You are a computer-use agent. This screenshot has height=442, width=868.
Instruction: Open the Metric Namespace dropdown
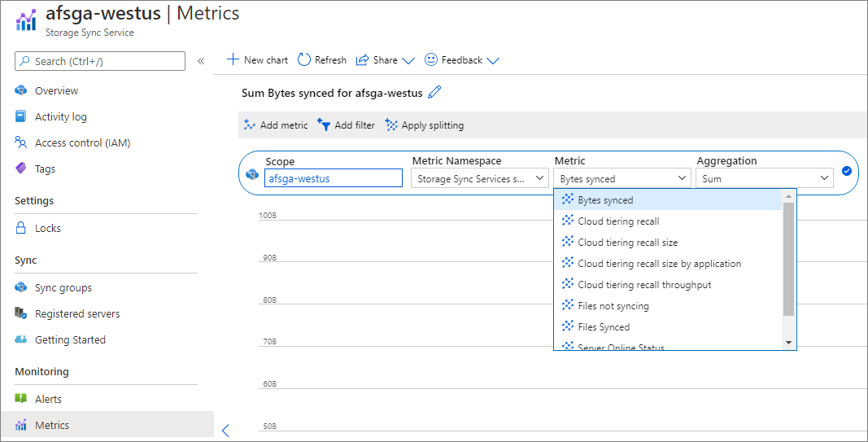(x=479, y=178)
